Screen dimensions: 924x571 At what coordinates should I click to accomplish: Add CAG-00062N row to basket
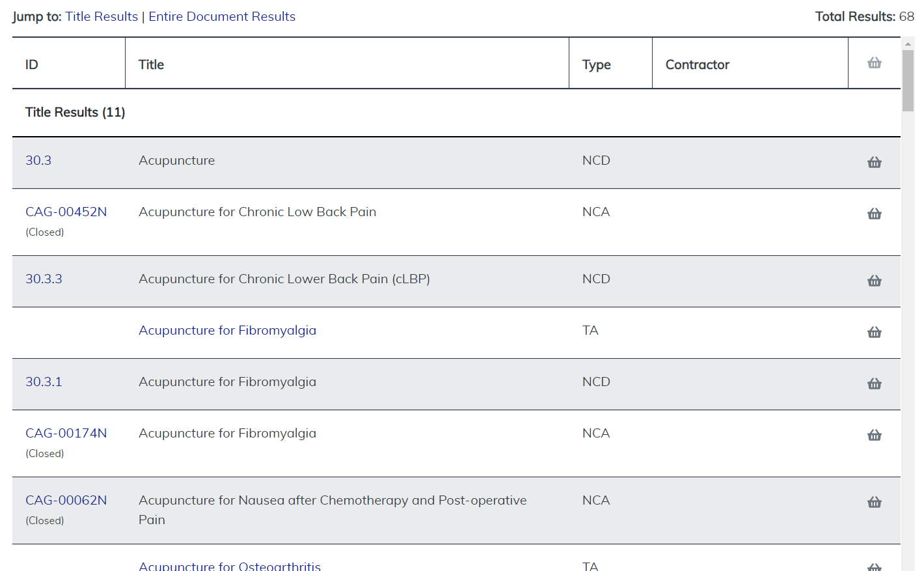click(x=874, y=502)
